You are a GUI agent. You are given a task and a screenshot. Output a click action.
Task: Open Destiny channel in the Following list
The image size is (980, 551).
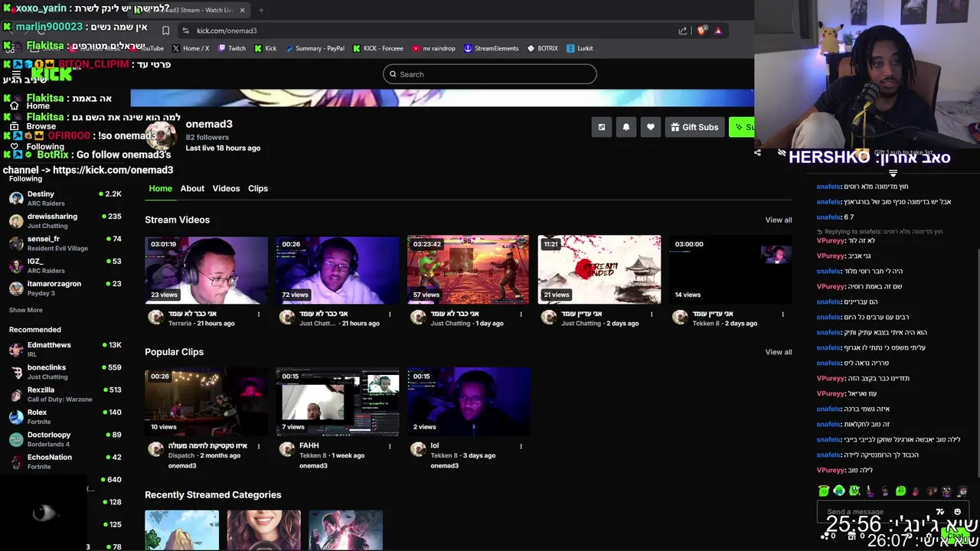65,198
